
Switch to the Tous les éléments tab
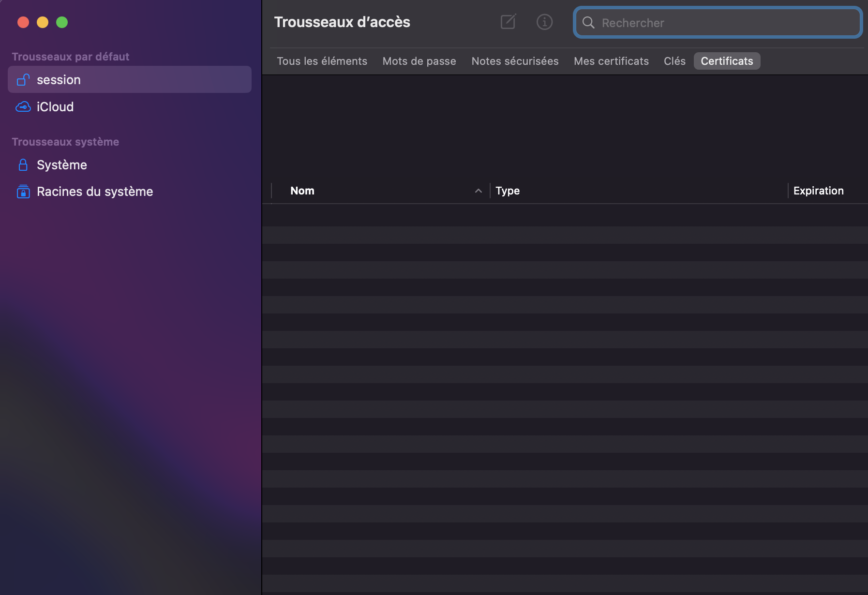coord(322,61)
